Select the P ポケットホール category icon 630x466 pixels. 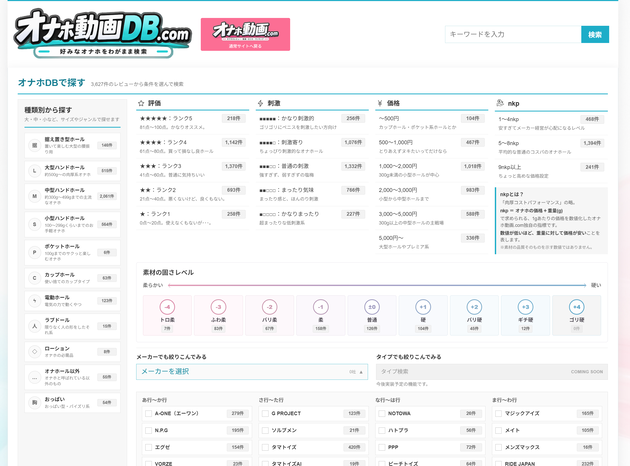[35, 252]
